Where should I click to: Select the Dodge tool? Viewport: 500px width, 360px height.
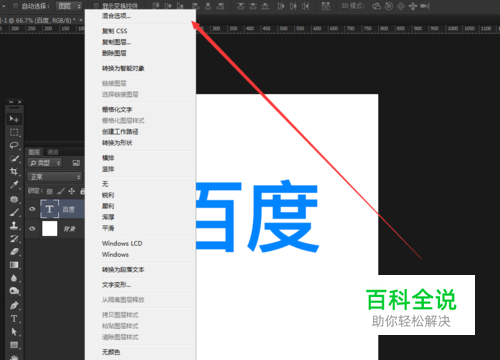point(14,291)
